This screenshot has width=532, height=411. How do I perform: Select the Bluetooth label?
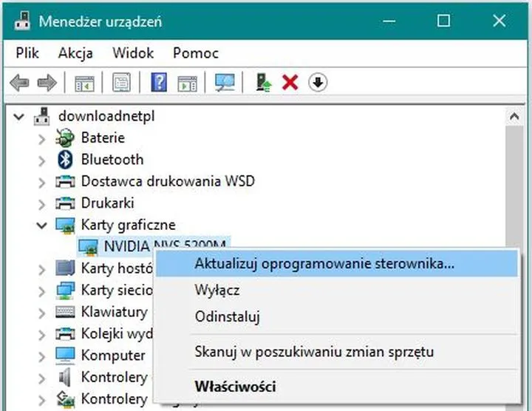112,160
